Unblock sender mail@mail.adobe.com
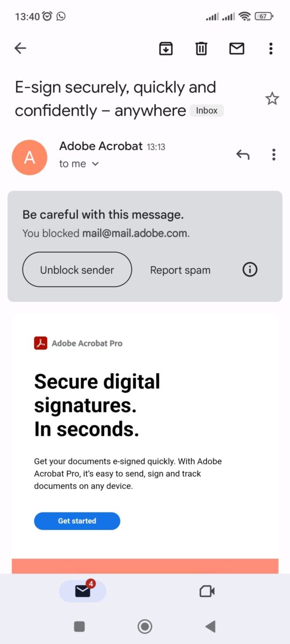Viewport: 290px width, 644px height. [77, 270]
